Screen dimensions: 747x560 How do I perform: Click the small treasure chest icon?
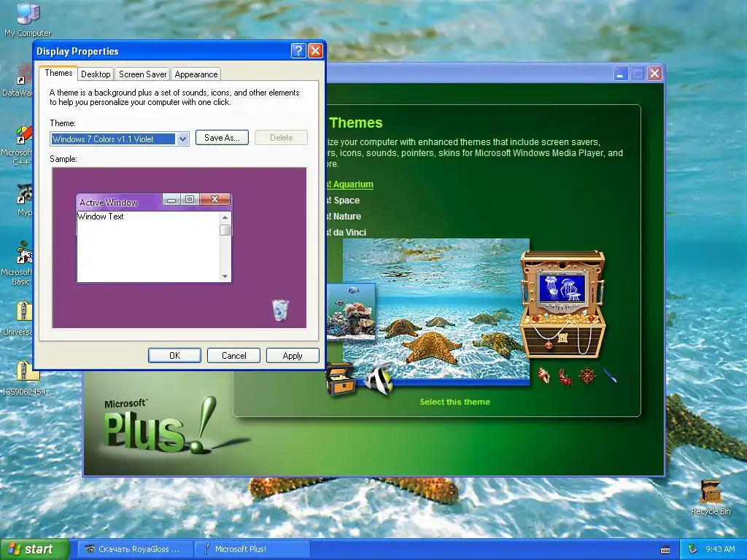(x=341, y=380)
